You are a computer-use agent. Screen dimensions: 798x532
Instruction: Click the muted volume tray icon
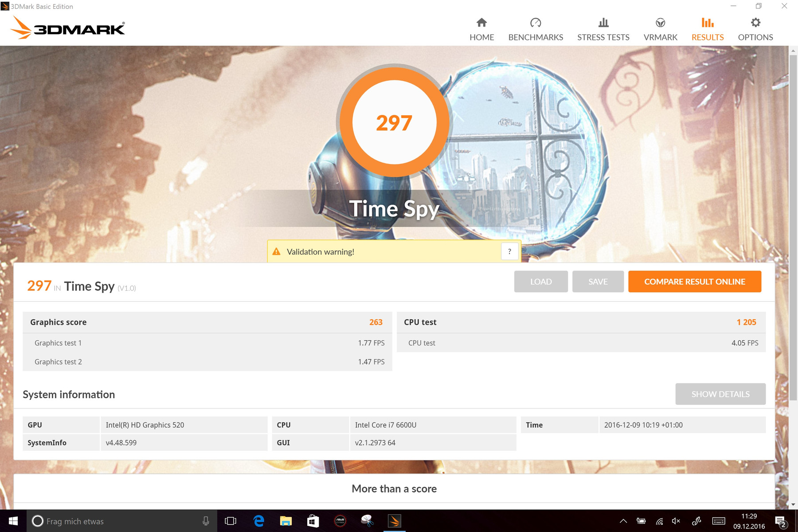coord(676,521)
